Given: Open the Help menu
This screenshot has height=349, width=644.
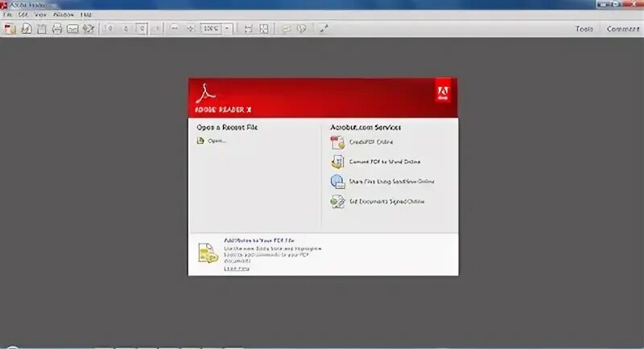Looking at the screenshot, I should [x=86, y=14].
